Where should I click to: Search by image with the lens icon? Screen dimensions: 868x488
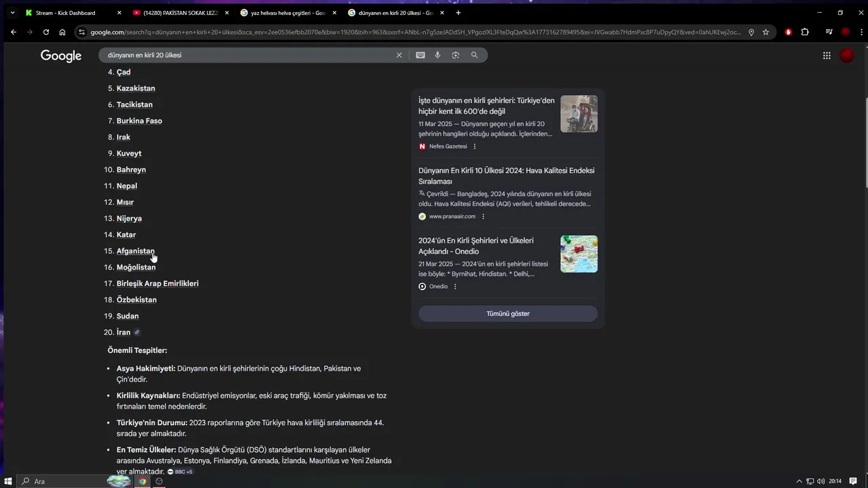tap(456, 55)
